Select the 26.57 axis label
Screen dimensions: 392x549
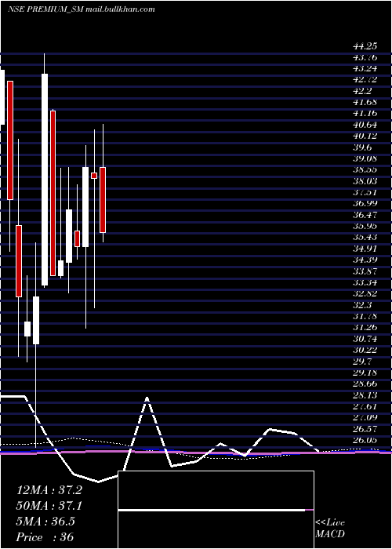[x=365, y=428]
